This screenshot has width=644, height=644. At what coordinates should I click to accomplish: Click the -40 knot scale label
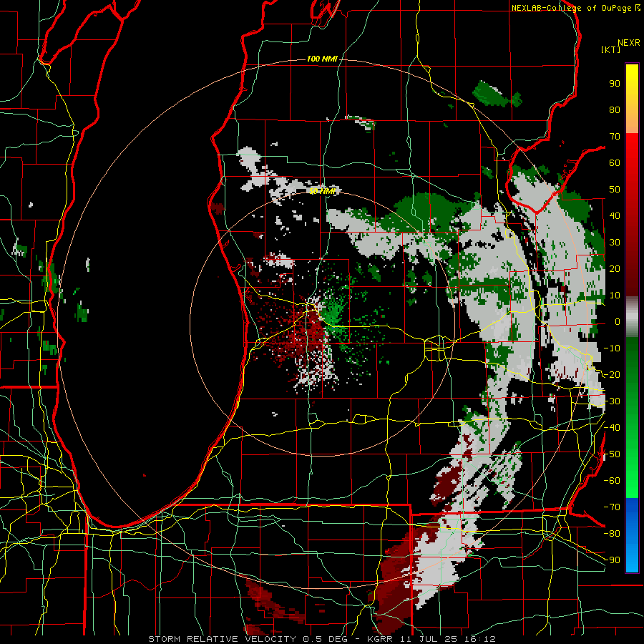pyautogui.click(x=612, y=428)
